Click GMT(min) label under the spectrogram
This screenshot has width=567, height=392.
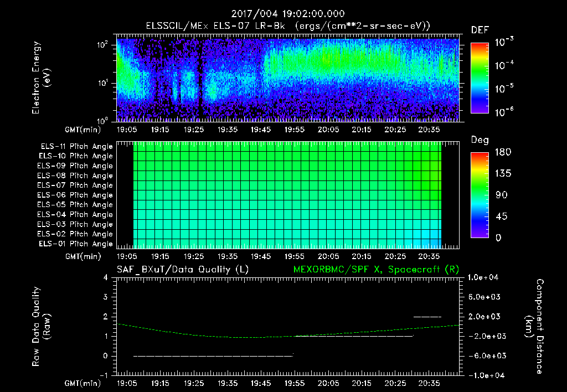(83, 130)
